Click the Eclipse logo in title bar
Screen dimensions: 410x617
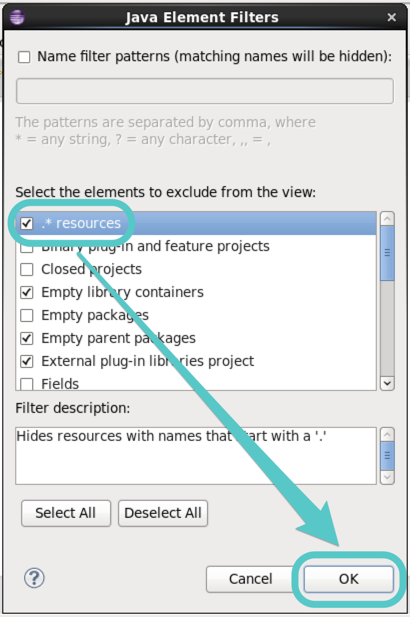pos(17,17)
